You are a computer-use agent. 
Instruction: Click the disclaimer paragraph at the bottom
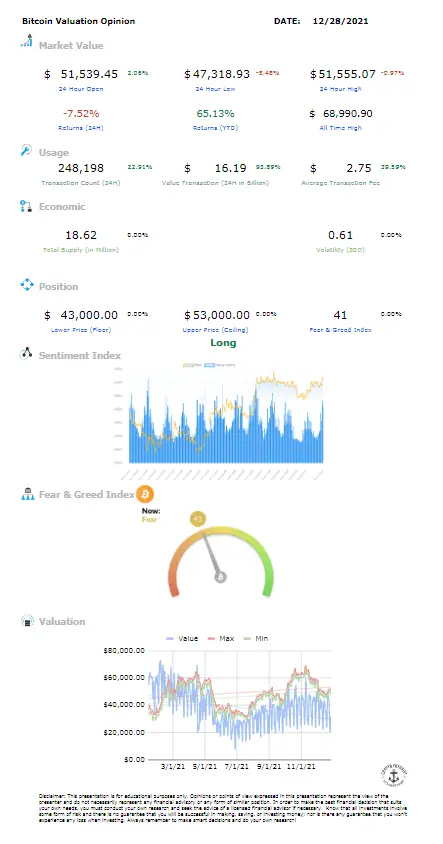click(222, 807)
